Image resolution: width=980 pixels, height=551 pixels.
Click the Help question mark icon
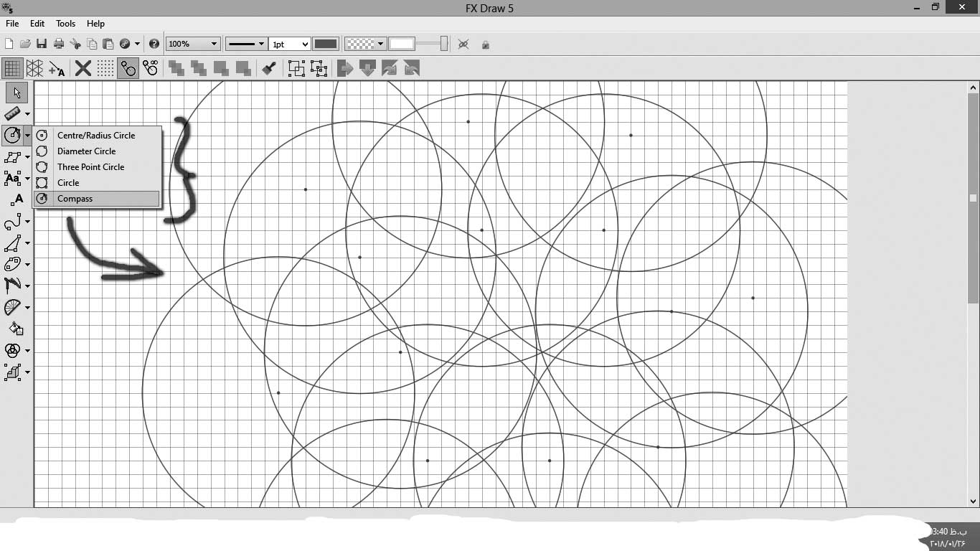click(x=154, y=44)
